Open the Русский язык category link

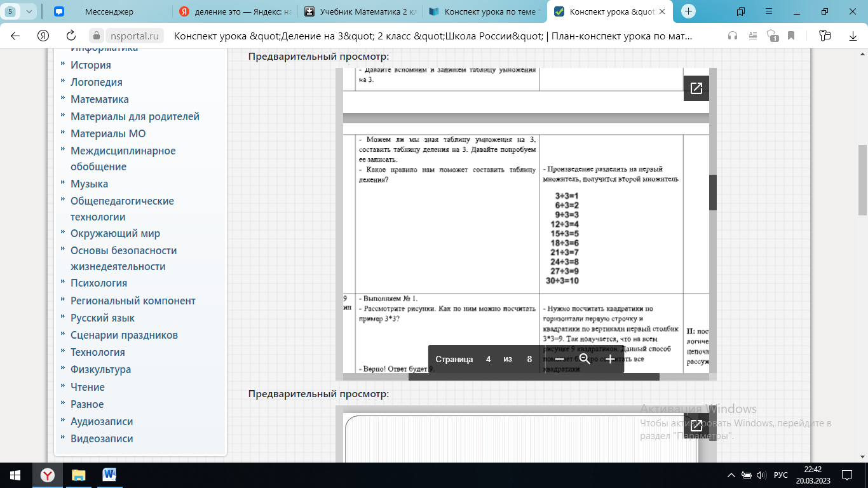pos(102,318)
